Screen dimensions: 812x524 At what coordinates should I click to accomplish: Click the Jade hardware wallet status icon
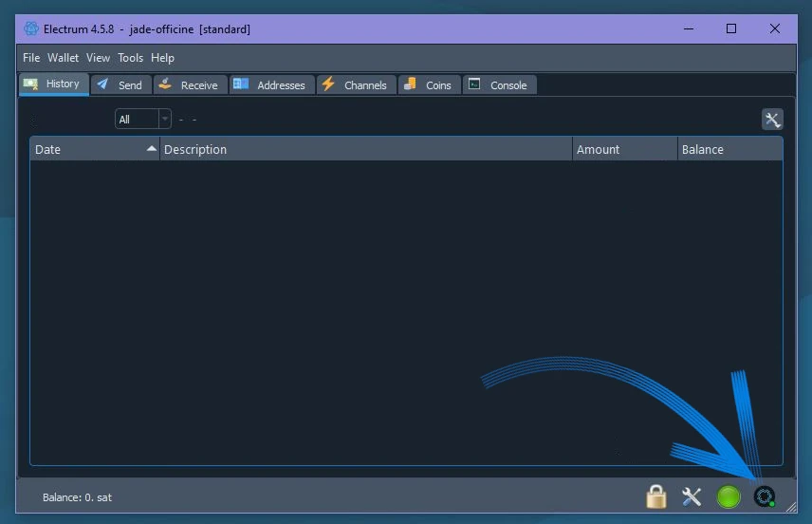coord(764,496)
